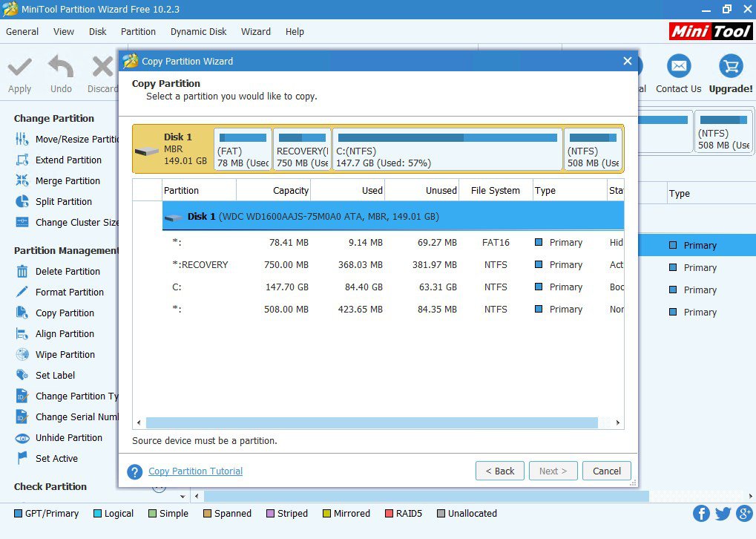
Task: Select the *:RECOVERY partition row
Action: pyautogui.click(x=393, y=264)
